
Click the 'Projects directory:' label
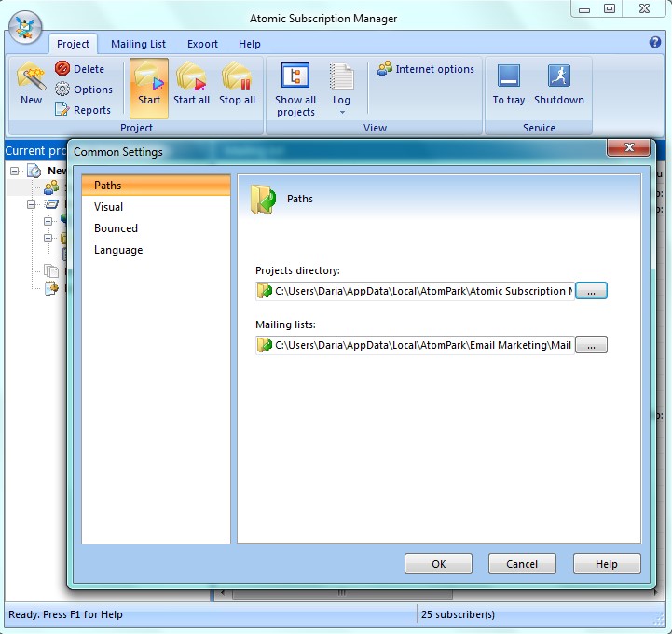(297, 270)
